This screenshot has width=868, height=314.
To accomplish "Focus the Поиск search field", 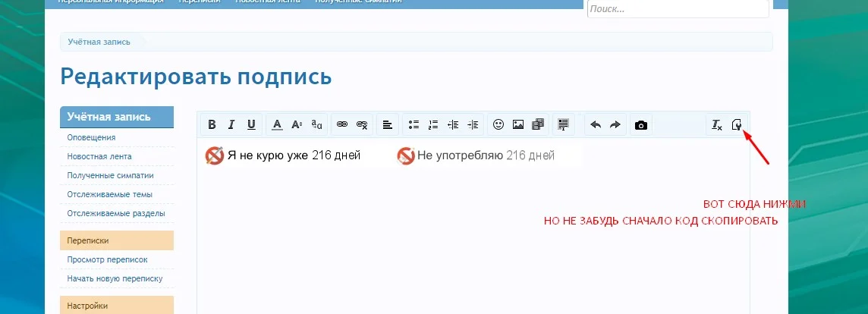I will (678, 9).
